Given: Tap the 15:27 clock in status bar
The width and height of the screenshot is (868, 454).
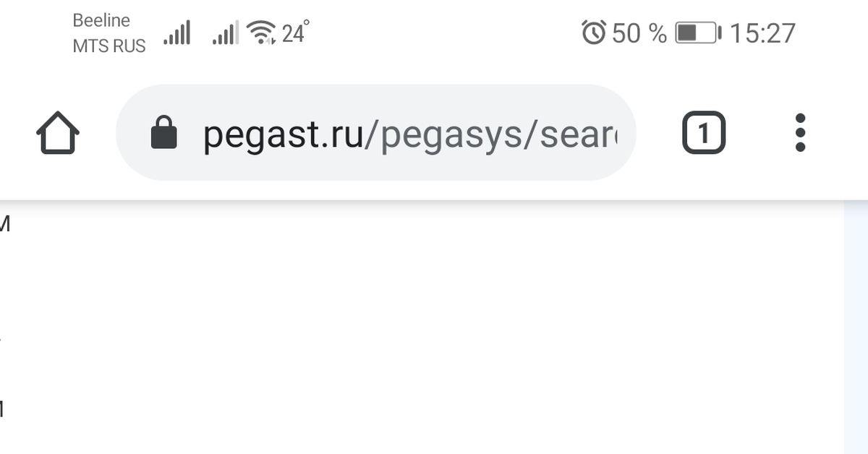Looking at the screenshot, I should pos(762,33).
